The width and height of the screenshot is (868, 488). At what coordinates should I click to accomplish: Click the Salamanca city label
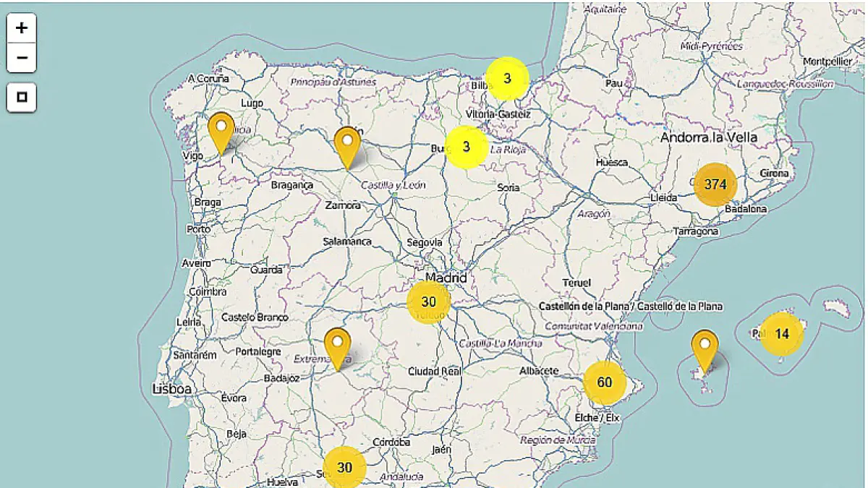pyautogui.click(x=347, y=241)
